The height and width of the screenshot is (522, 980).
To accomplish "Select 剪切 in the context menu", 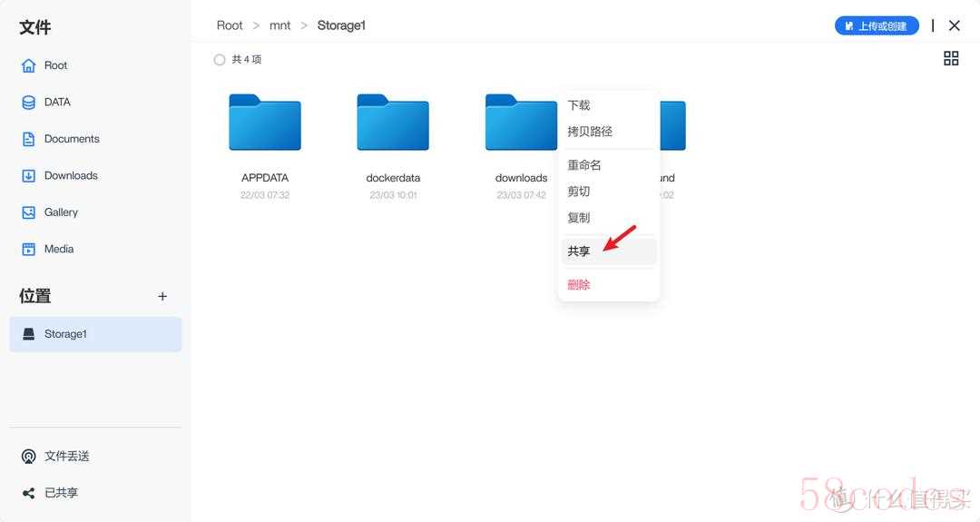I will point(579,192).
